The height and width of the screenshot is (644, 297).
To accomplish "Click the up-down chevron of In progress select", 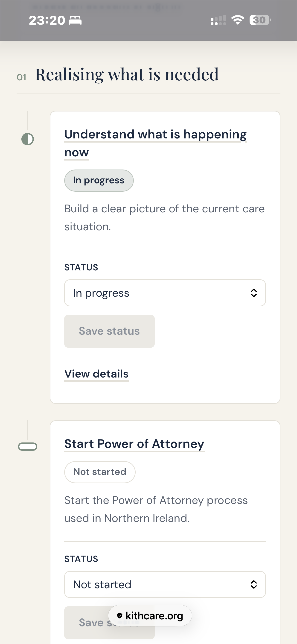I will [x=254, y=293].
